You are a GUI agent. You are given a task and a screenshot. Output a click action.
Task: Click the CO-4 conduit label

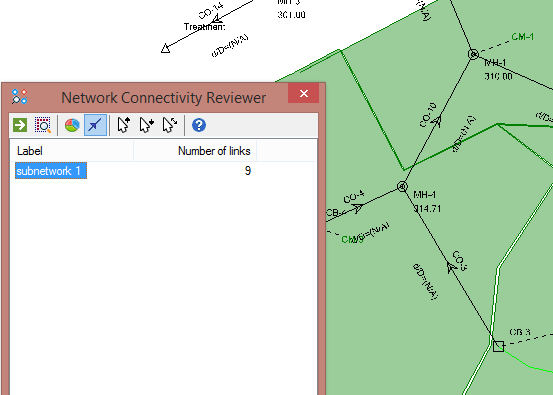tap(354, 197)
